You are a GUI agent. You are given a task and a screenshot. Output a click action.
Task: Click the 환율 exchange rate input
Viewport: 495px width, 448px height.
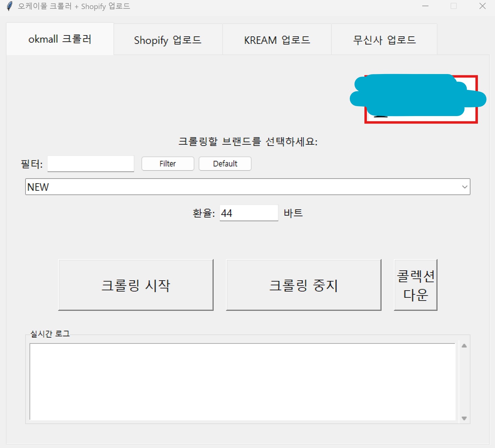tap(249, 213)
